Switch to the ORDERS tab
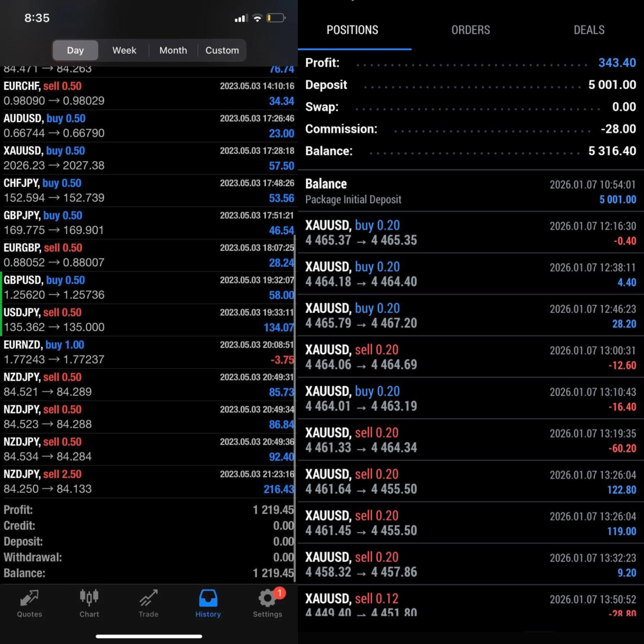 point(471,30)
